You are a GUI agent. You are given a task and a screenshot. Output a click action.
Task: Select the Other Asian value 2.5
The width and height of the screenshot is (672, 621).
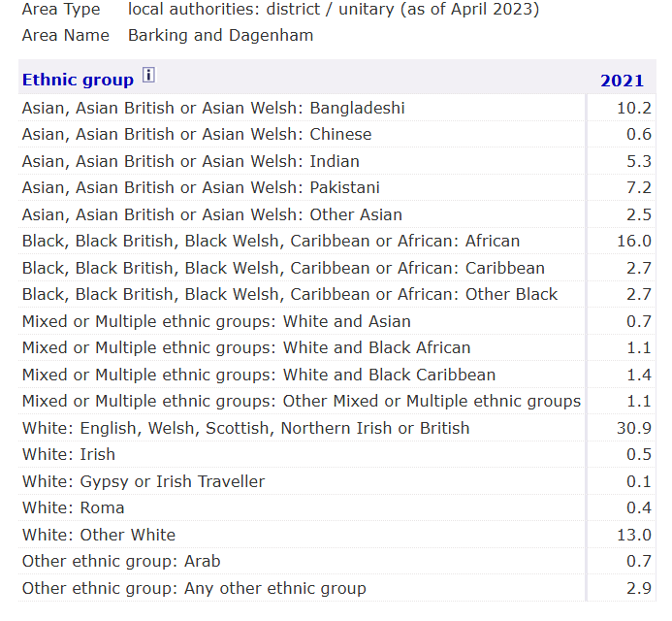coord(639,214)
